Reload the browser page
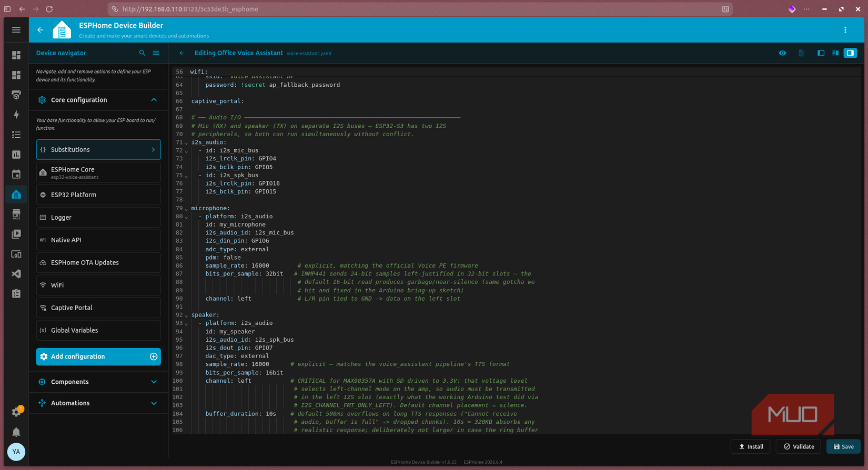Viewport: 868px width, 470px height. pyautogui.click(x=49, y=9)
